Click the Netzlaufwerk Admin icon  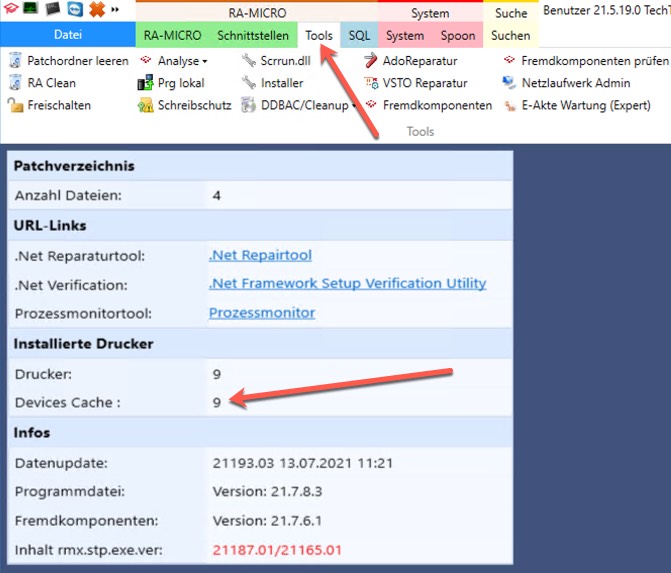pos(509,82)
